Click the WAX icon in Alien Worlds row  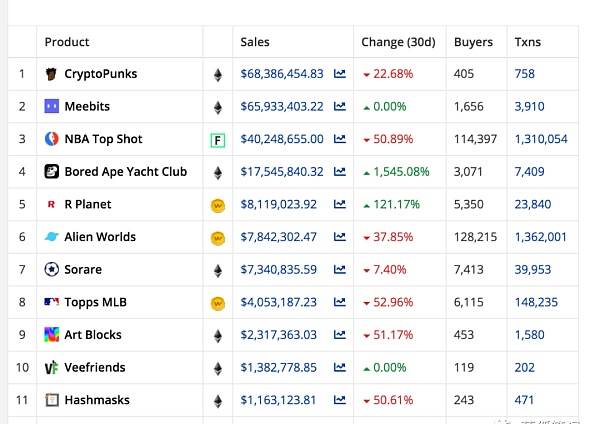(x=218, y=238)
